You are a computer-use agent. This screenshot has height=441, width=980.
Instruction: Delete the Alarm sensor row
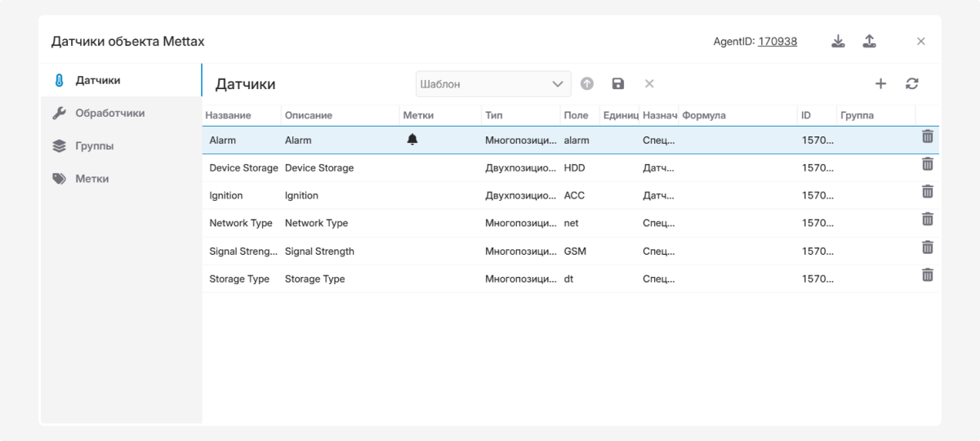(x=928, y=137)
